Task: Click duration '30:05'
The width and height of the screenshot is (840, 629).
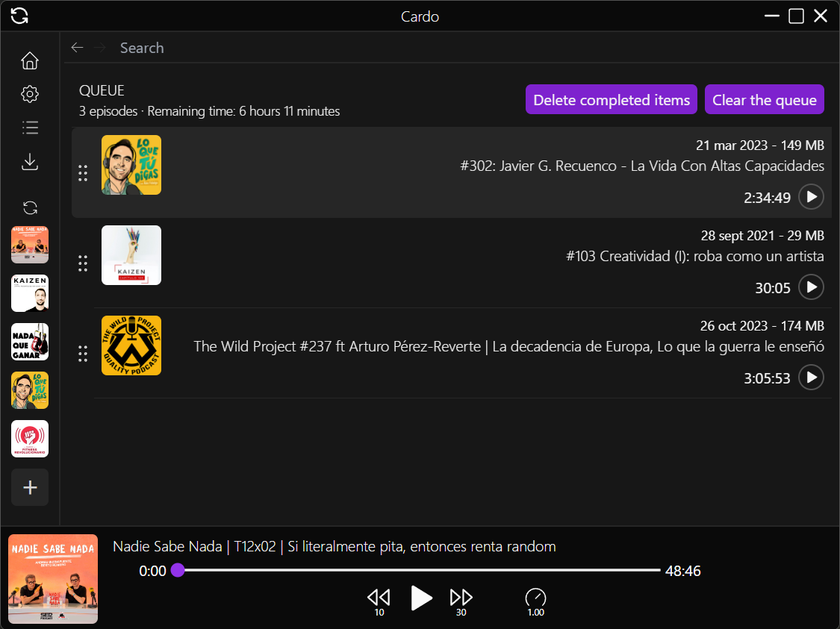Action: click(773, 289)
